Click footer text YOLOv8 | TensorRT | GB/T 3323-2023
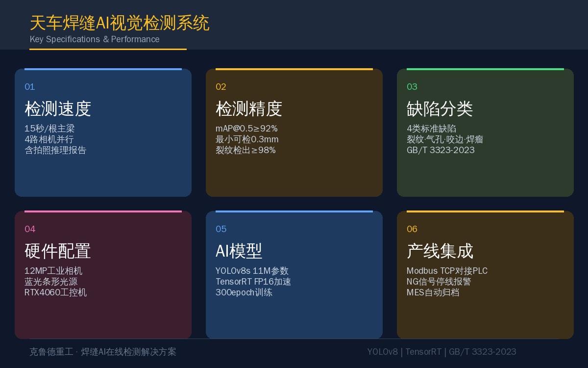This screenshot has width=588, height=368. coord(441,352)
